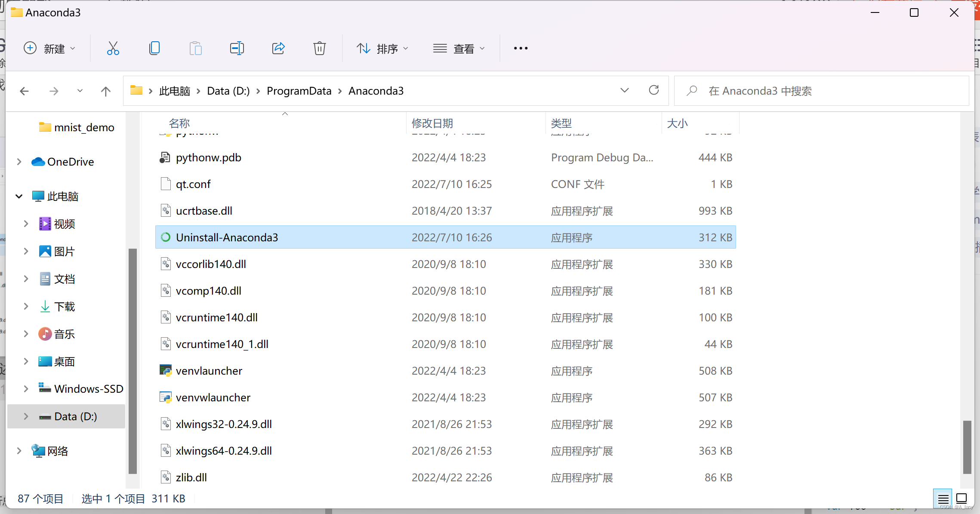Collapse the 此电脑 tree node
The height and width of the screenshot is (514, 980).
pyautogui.click(x=19, y=197)
